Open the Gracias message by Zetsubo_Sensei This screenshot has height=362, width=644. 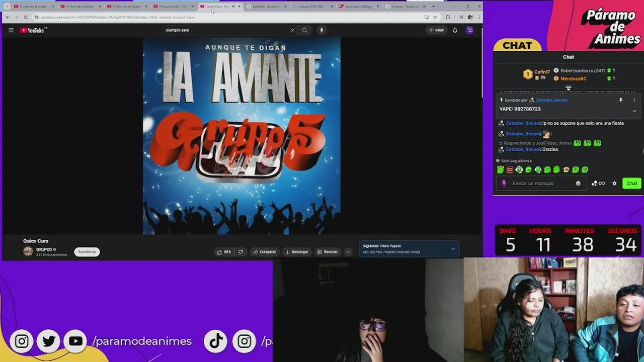[x=528, y=149]
